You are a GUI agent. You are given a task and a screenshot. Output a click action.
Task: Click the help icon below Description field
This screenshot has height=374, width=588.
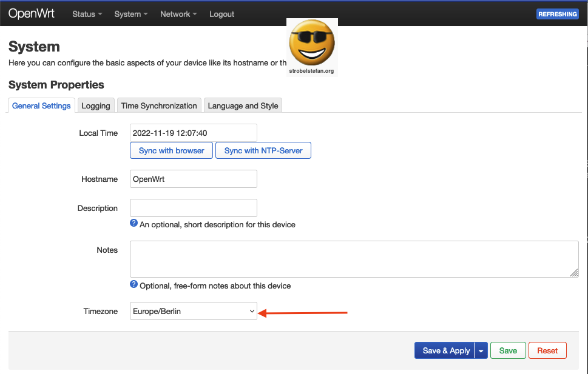tap(134, 224)
